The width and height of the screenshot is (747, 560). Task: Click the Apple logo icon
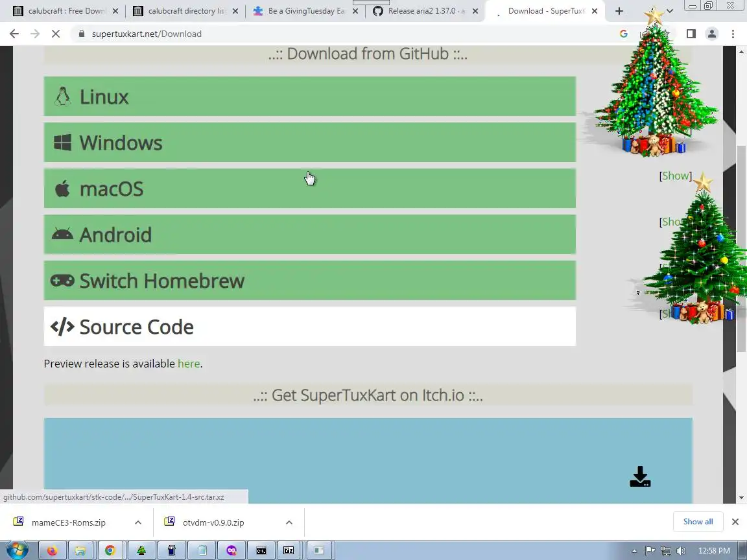point(62,189)
